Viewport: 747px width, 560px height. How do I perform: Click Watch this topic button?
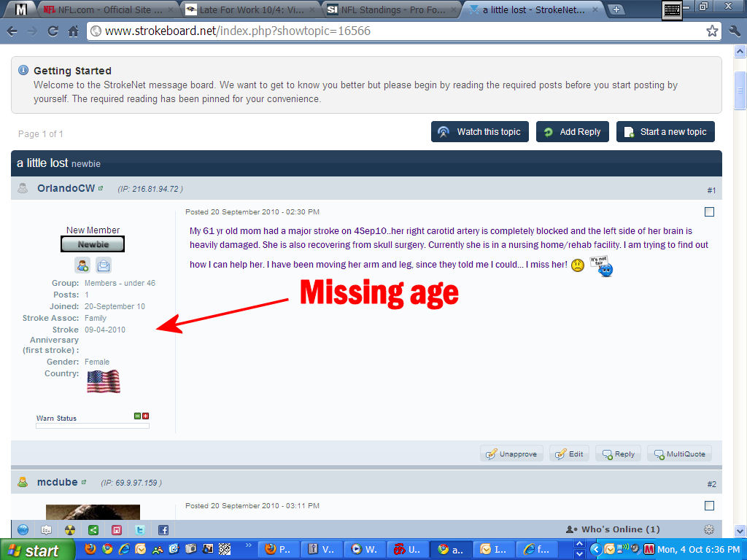pyautogui.click(x=480, y=132)
